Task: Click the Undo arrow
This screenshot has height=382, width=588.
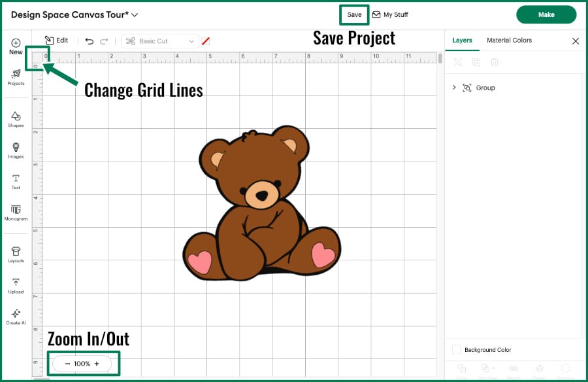Action: click(90, 41)
